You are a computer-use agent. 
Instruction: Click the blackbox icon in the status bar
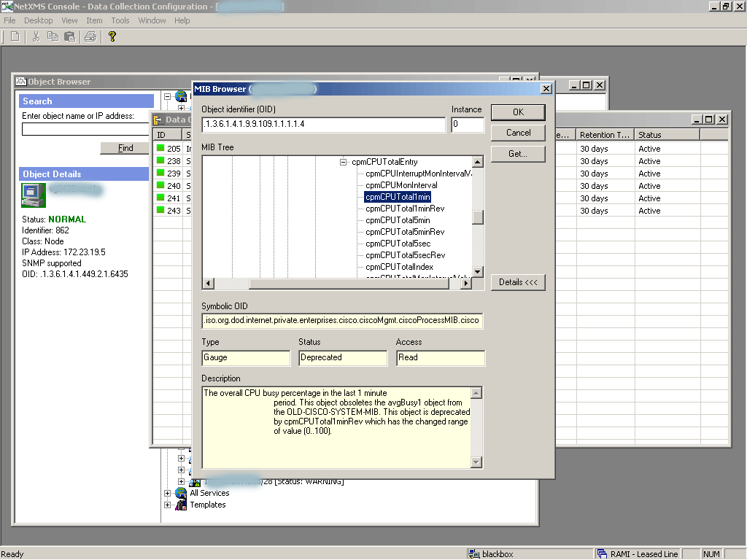click(x=475, y=553)
